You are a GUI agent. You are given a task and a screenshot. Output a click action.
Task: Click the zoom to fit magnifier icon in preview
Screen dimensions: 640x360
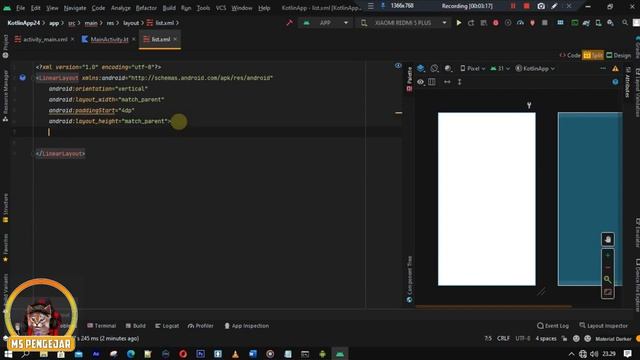608,280
